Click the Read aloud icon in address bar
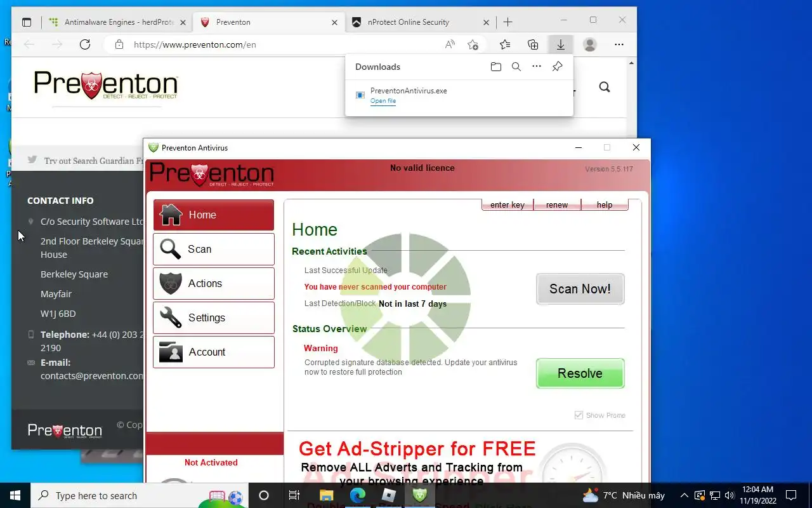 tap(450, 44)
